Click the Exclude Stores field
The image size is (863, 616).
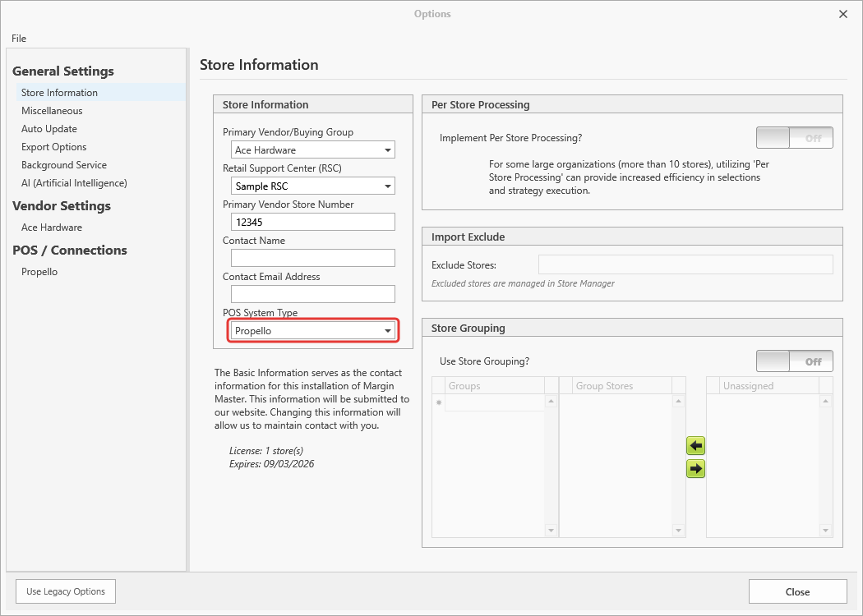pos(685,264)
